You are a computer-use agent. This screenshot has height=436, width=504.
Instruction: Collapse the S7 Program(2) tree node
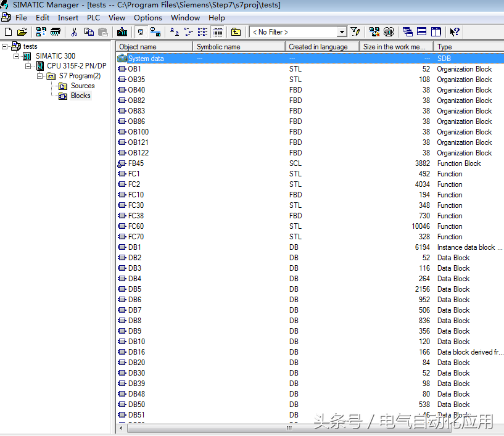[x=39, y=76]
